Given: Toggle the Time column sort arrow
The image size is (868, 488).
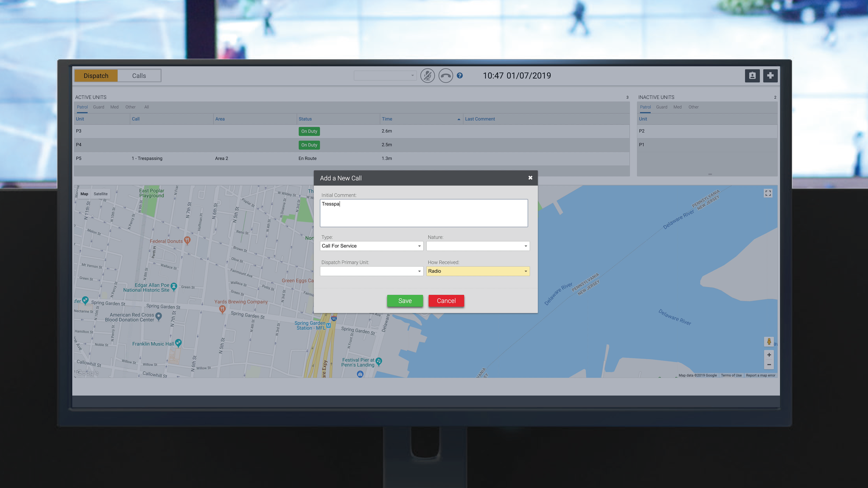Looking at the screenshot, I should (x=459, y=119).
